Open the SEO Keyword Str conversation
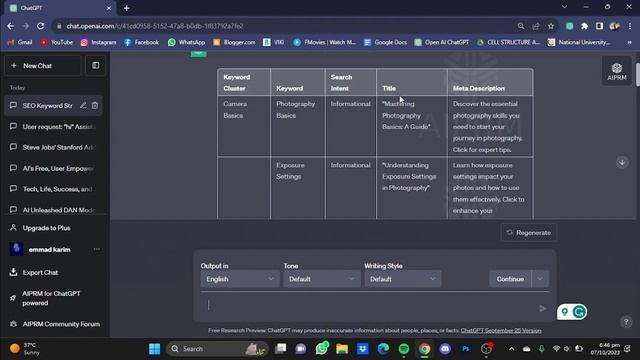This screenshot has height=360, width=640. (47, 106)
